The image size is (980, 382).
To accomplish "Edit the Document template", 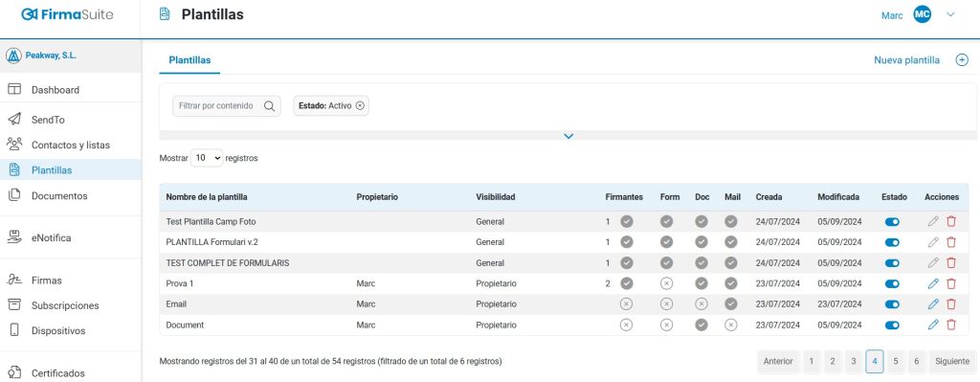I will coord(933,325).
